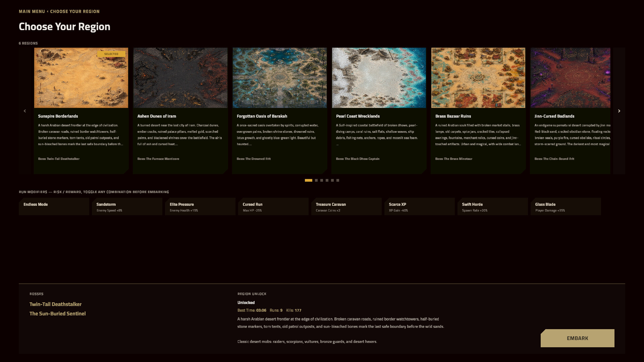644x362 pixels.
Task: Toggle the Scarce XP modifier
Action: (420, 206)
